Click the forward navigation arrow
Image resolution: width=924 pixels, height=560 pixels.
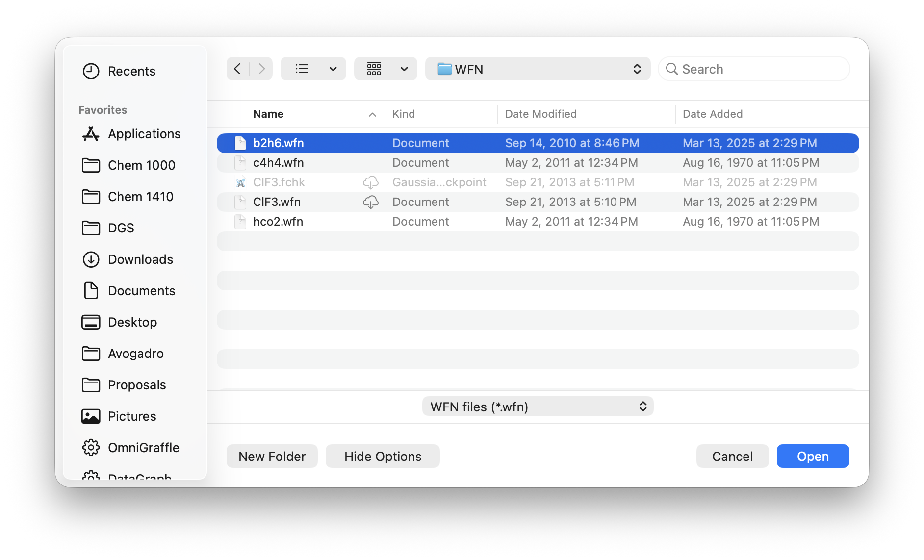[261, 69]
